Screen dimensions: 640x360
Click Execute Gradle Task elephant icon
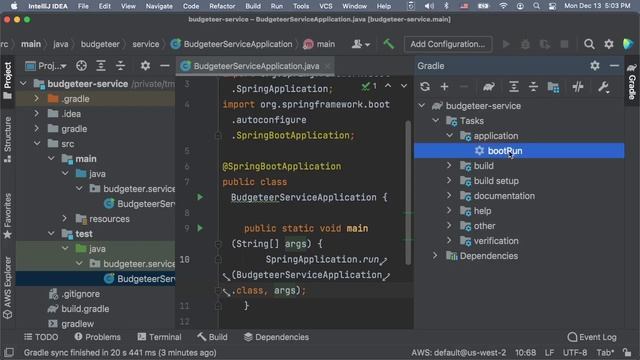point(489,87)
